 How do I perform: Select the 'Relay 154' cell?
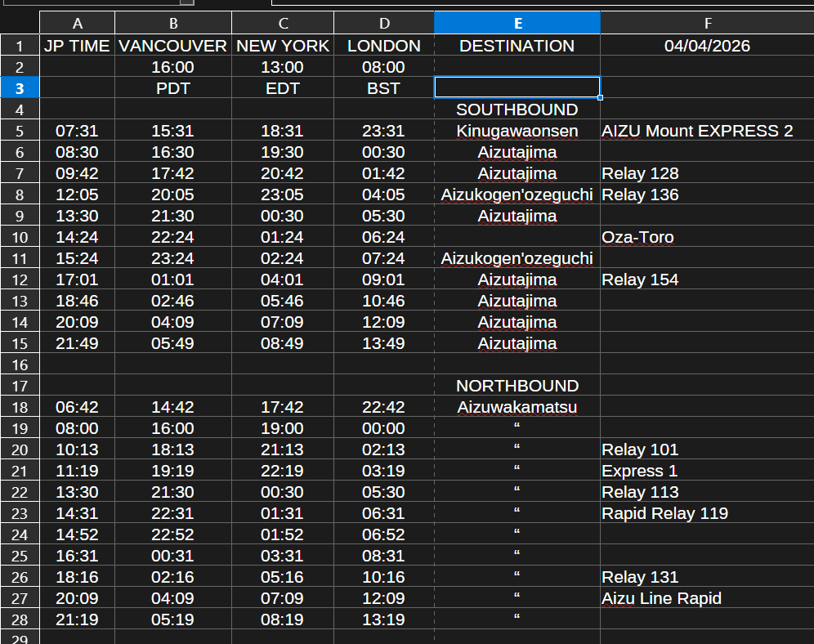[x=708, y=280]
